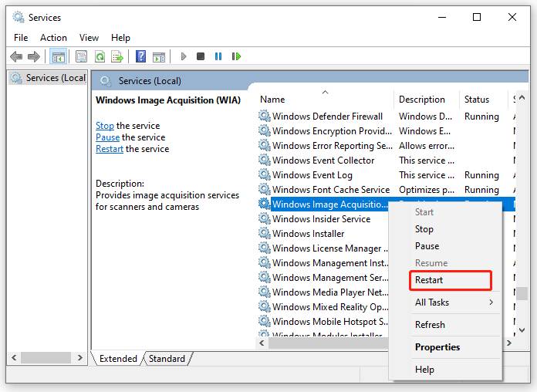Click services list scroll down arrow
This screenshot has width=537, height=392.
click(x=522, y=330)
